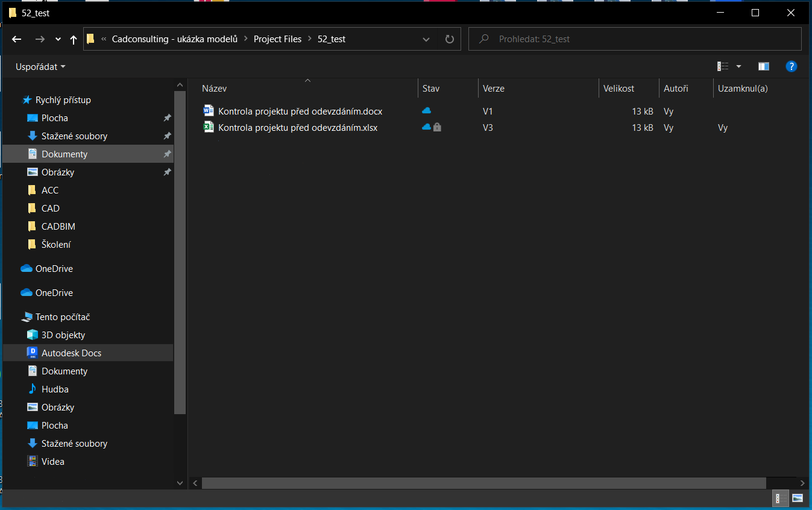
Task: Sort by Velikost column header
Action: [618, 88]
